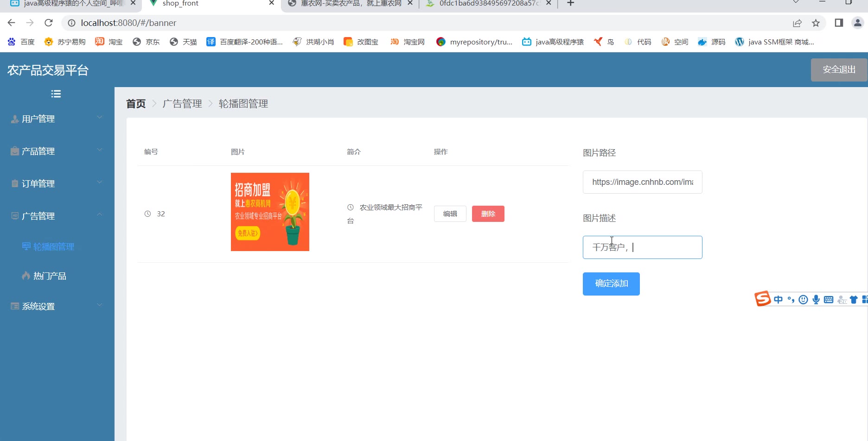Expand the 系统设置 chevron

[x=99, y=305]
